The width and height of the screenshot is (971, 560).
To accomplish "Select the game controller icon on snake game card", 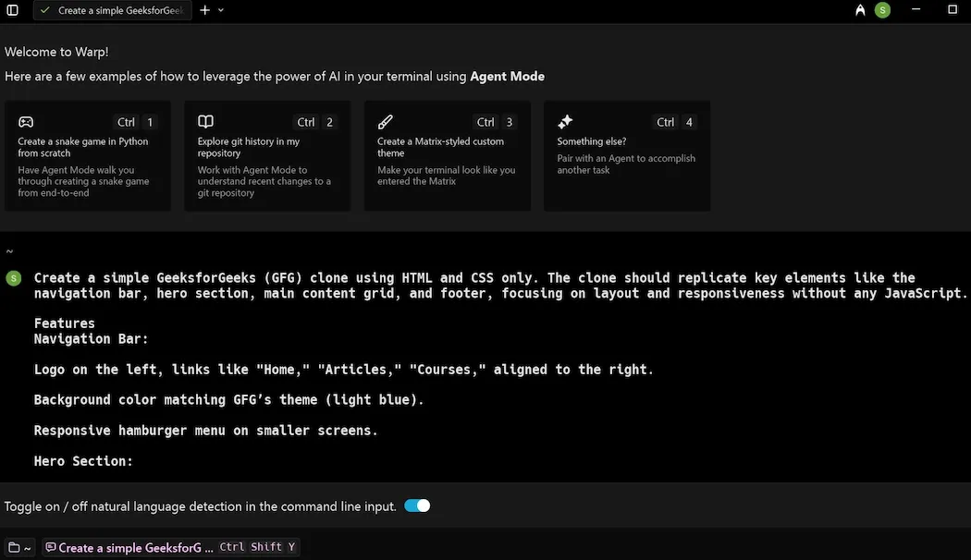I will [26, 121].
